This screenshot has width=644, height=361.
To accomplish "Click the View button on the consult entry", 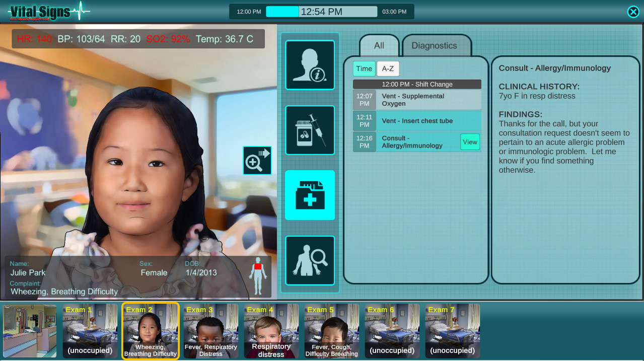I will [470, 141].
